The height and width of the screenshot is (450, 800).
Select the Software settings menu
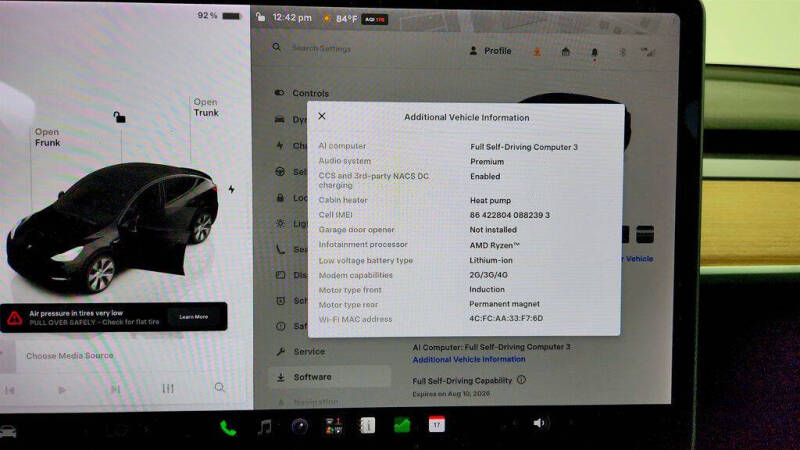tap(330, 377)
